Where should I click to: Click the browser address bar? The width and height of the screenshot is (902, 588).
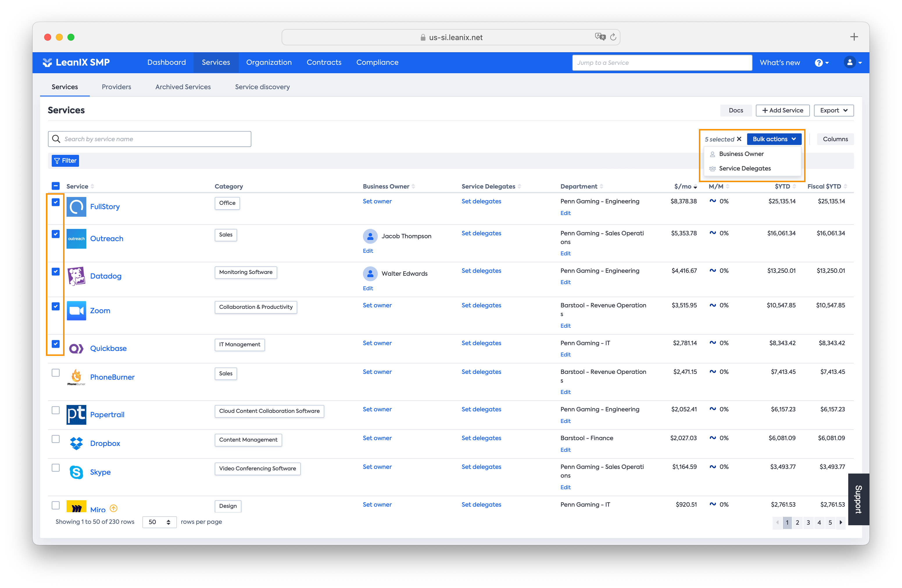(451, 37)
